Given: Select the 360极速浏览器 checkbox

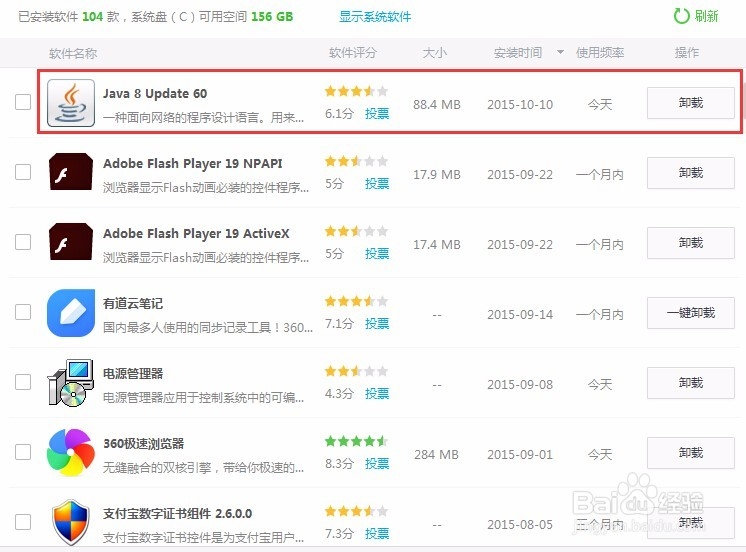Looking at the screenshot, I should [23, 452].
